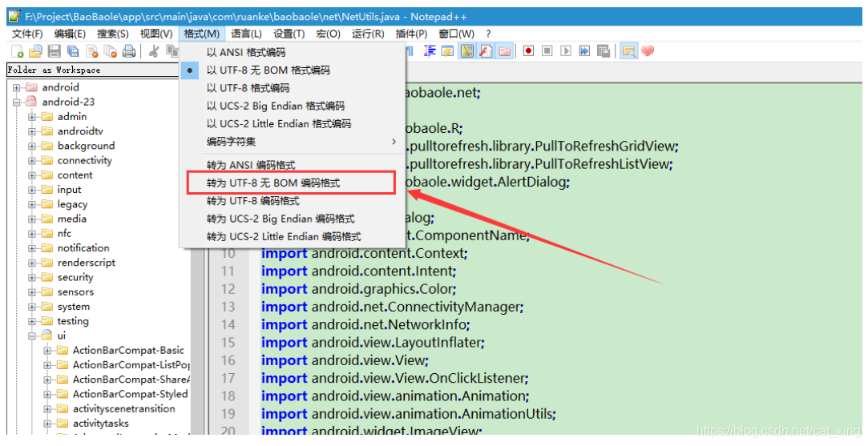Open the User Defined Language dialog icon
The width and height of the screenshot is (868, 446).
447,51
